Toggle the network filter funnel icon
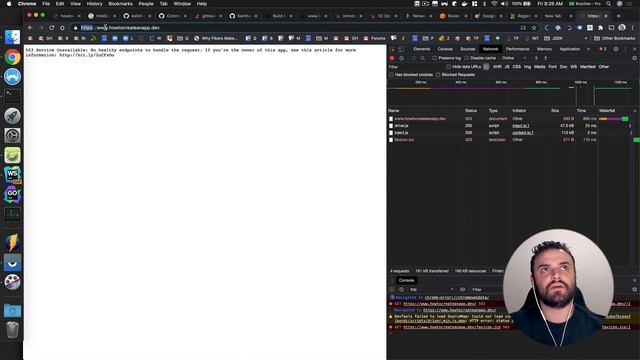This screenshot has width=640, height=360. [413, 58]
